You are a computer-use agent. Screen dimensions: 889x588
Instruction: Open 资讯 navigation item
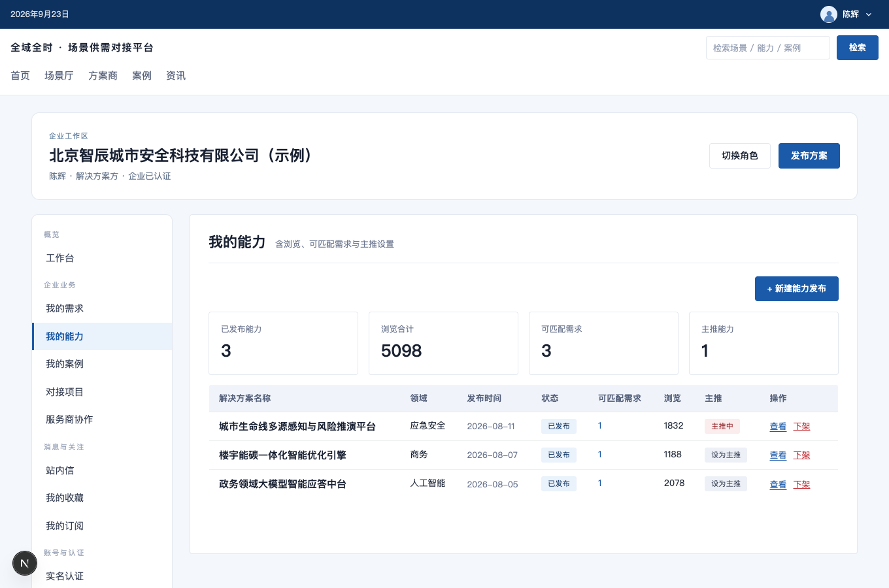176,76
